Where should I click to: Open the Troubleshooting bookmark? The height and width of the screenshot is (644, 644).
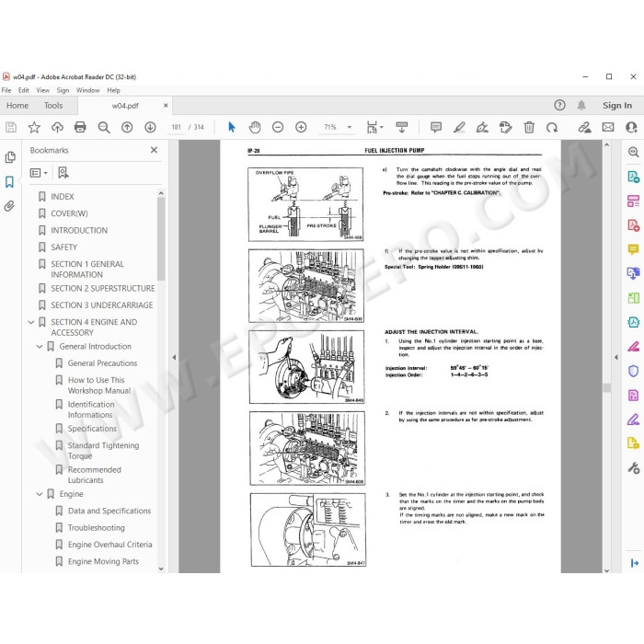(96, 528)
